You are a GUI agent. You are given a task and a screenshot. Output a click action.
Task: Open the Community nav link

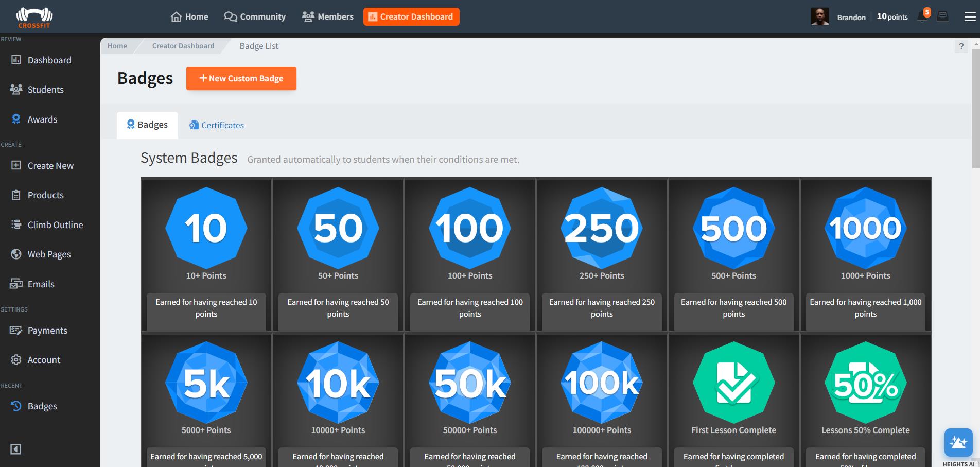pos(255,17)
